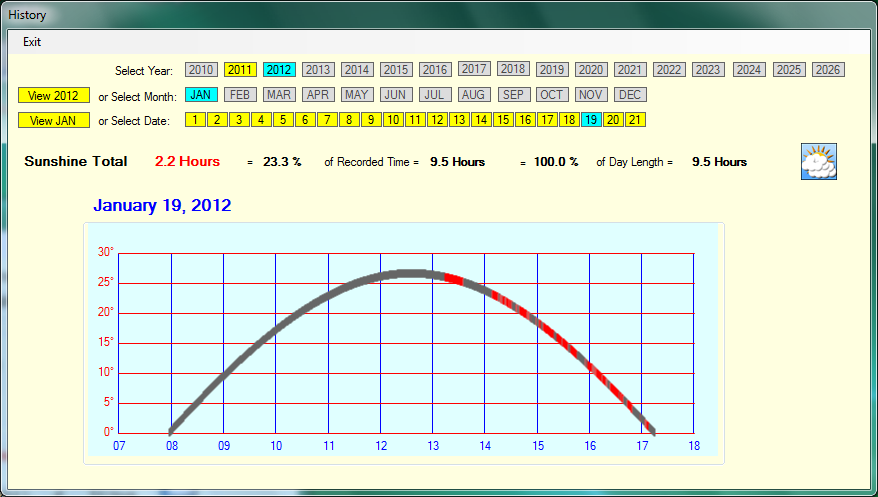Select the MAR month button
The width and height of the screenshot is (878, 497).
[x=279, y=95]
